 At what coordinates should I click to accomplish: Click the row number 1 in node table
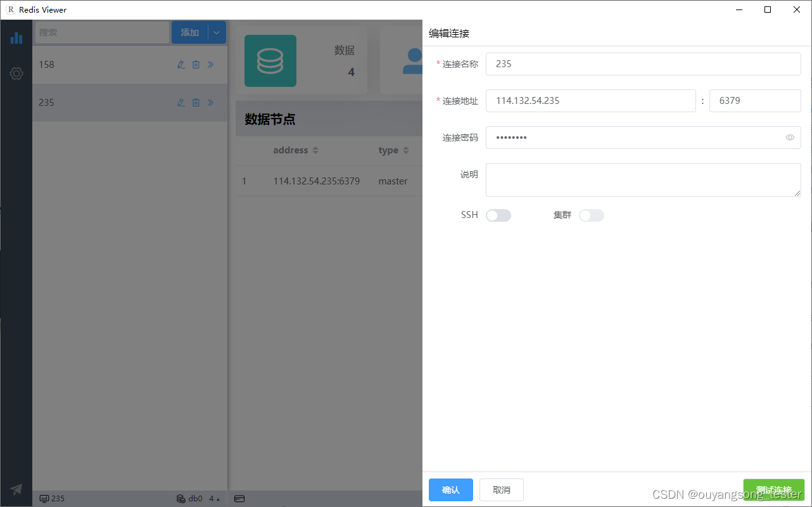click(244, 181)
